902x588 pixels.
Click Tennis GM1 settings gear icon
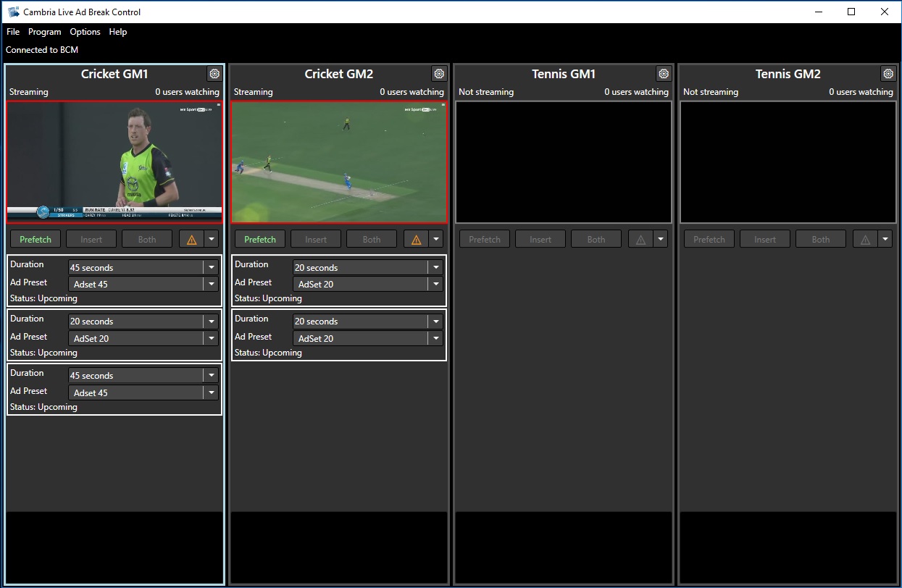[664, 74]
